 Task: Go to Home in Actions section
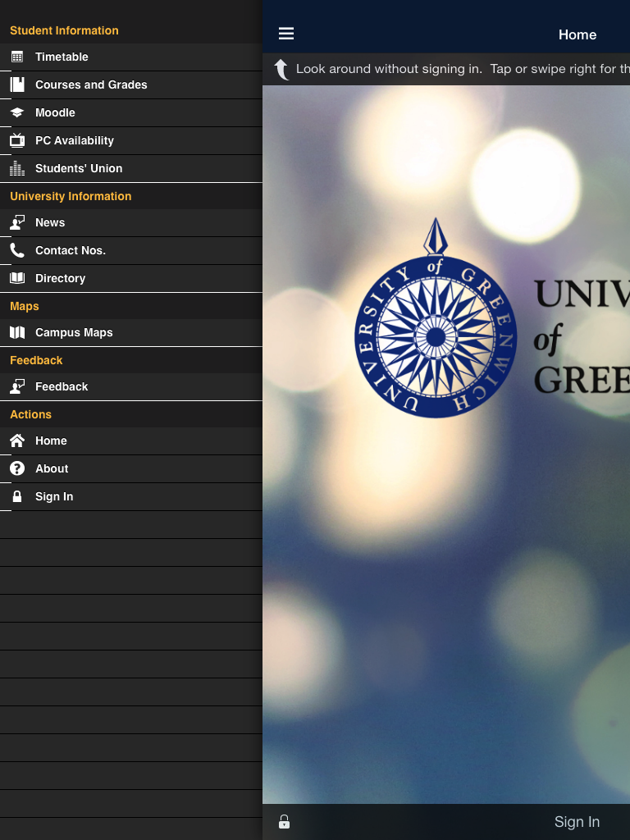131,441
